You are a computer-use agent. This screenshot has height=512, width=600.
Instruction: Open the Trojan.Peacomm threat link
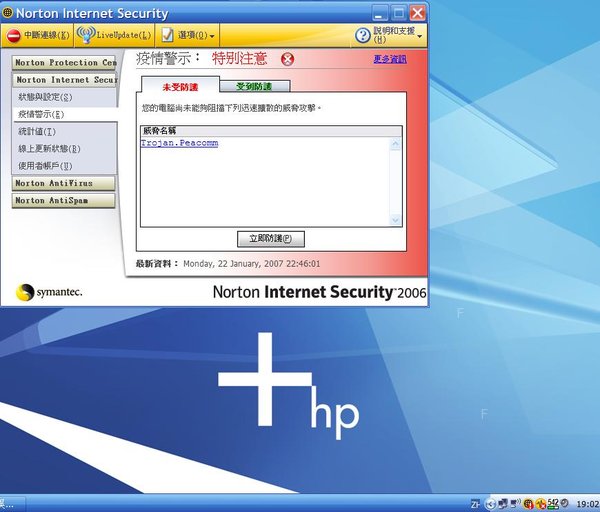[179, 143]
